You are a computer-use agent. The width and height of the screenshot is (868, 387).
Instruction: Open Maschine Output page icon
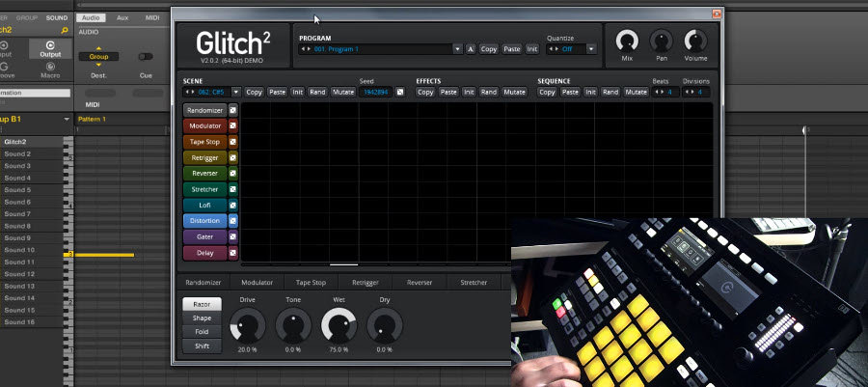coord(50,48)
